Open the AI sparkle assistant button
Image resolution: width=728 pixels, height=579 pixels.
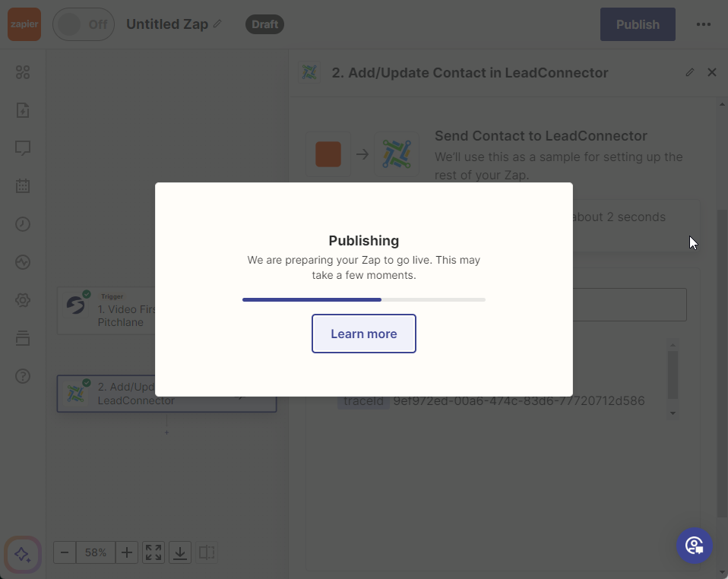pyautogui.click(x=23, y=555)
